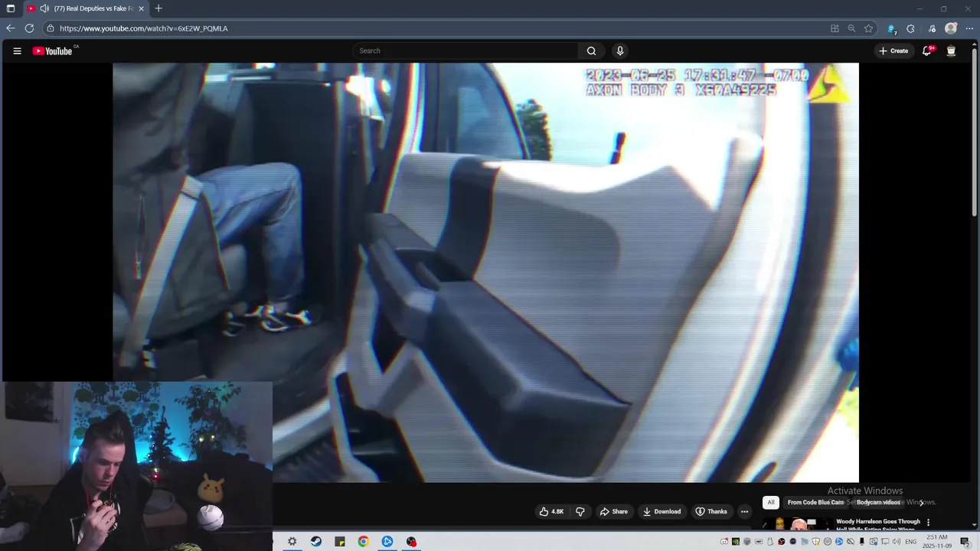The image size is (980, 551).
Task: Click the YouTube search magnifier button
Action: 591,51
